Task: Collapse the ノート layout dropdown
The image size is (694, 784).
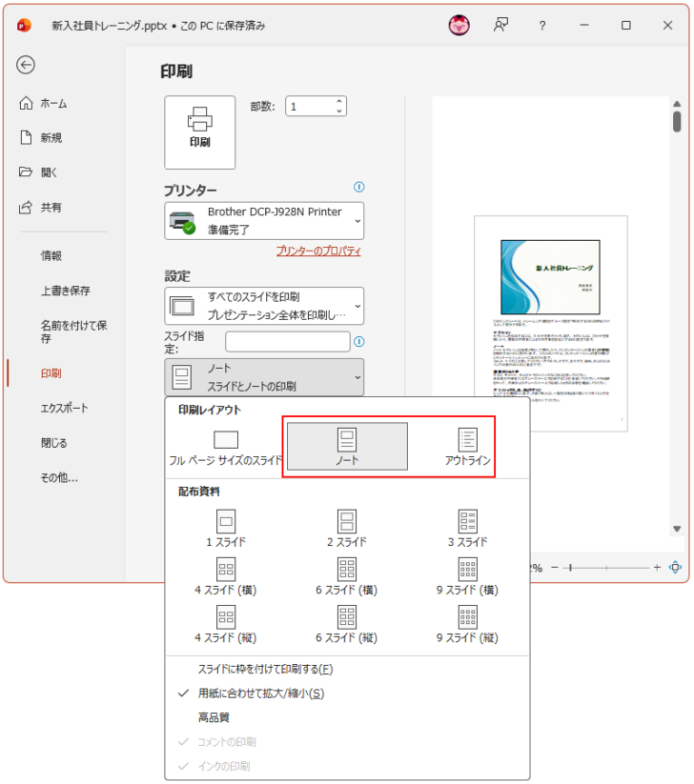Action: (264, 377)
